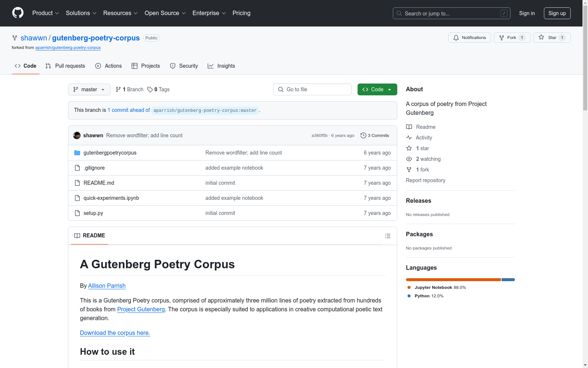Click the orange Jupyter Notebook language bar

click(x=453, y=280)
